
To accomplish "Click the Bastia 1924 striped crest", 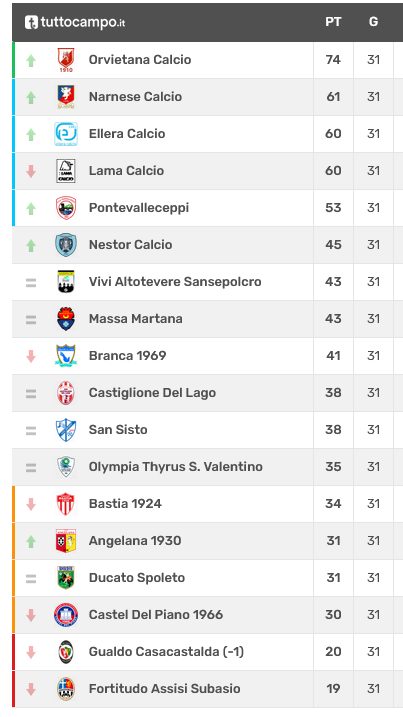I will (x=66, y=504).
